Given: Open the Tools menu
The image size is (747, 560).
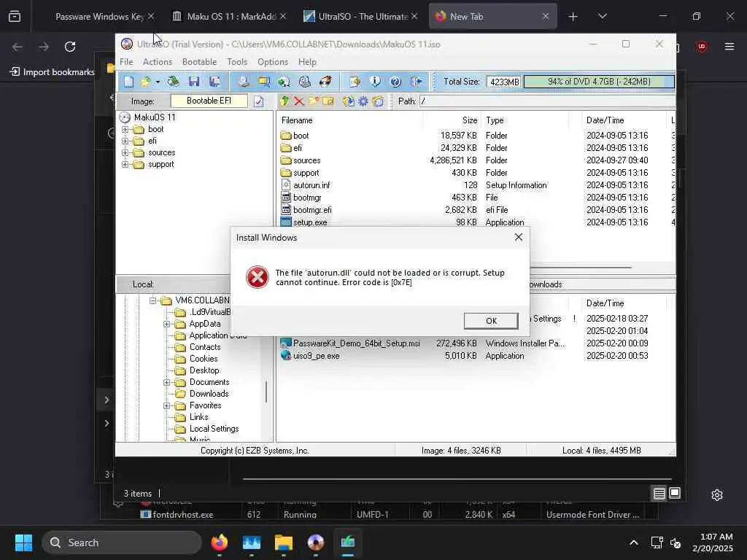Looking at the screenshot, I should point(237,62).
